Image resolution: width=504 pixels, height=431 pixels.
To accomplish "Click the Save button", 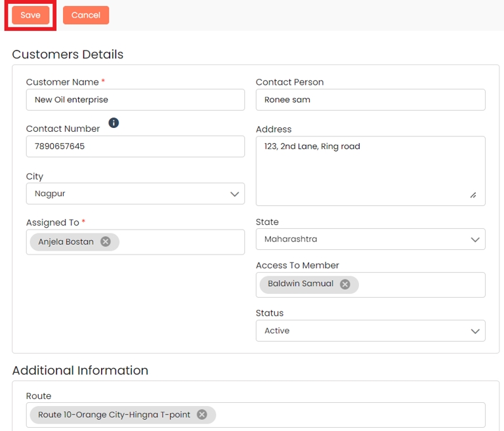I will click(30, 15).
